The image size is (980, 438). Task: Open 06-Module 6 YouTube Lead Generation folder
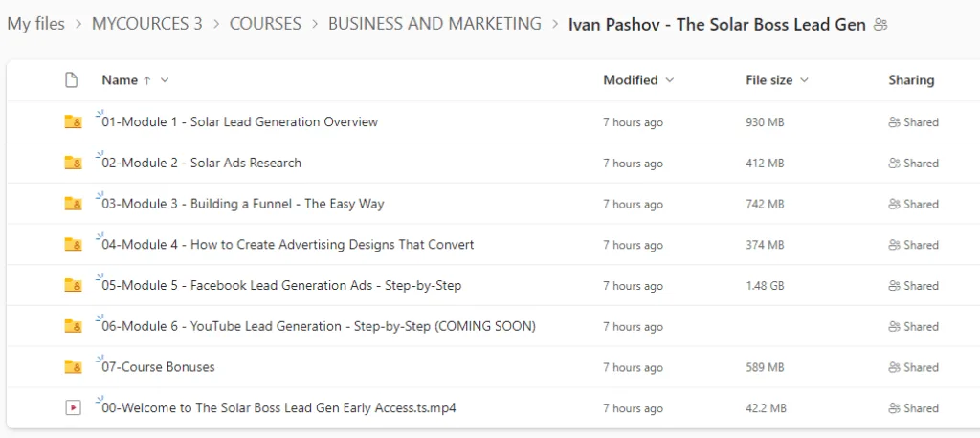click(318, 326)
